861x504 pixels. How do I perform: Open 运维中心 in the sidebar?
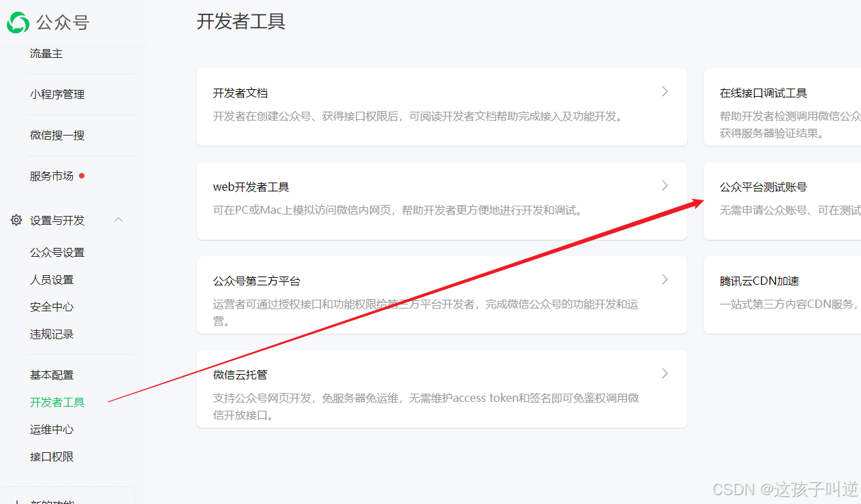(x=52, y=429)
